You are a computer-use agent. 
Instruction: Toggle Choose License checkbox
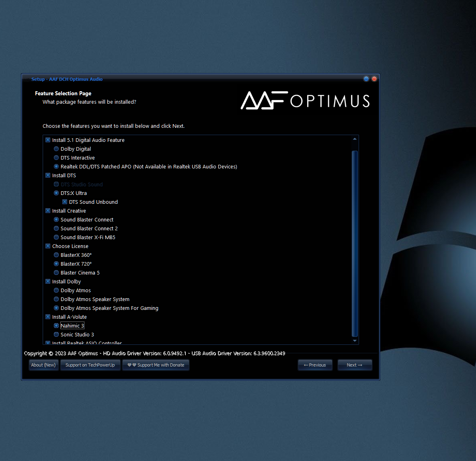pos(48,246)
